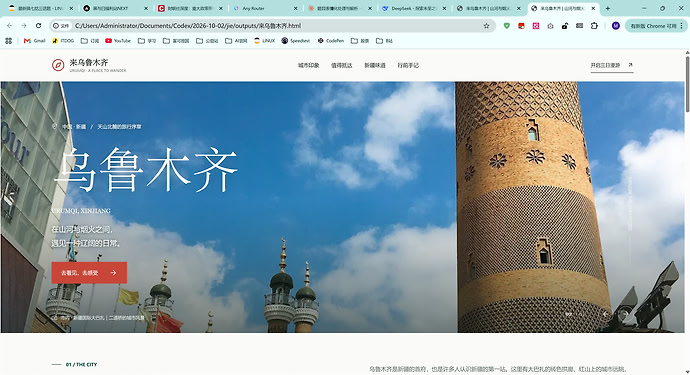
Task: Expand the bookmark folder right after CodePen
Action: 360,40
